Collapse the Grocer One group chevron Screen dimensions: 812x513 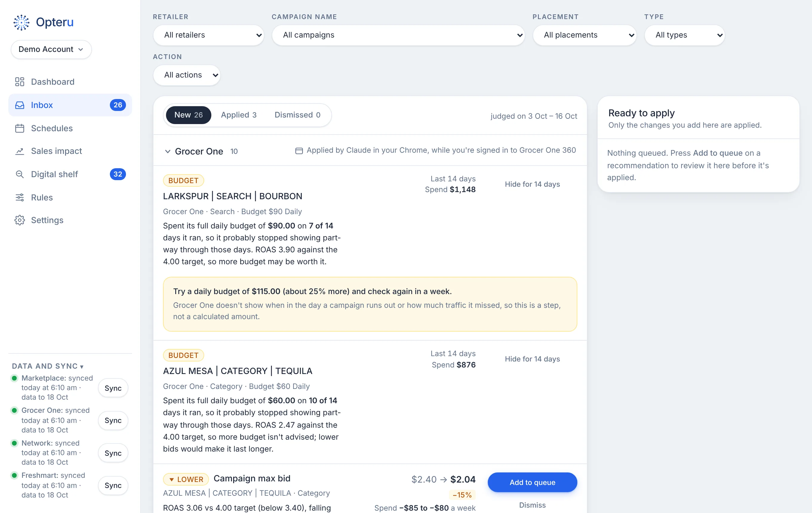167,152
